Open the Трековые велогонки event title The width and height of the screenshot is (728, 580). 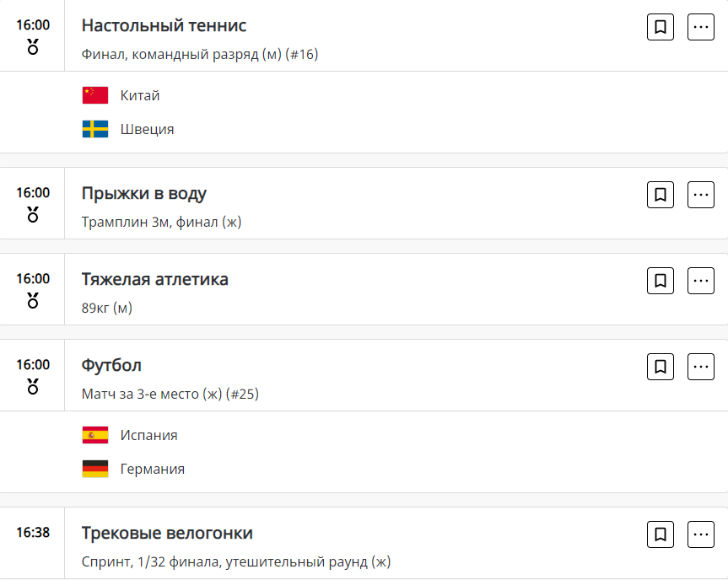pyautogui.click(x=167, y=533)
